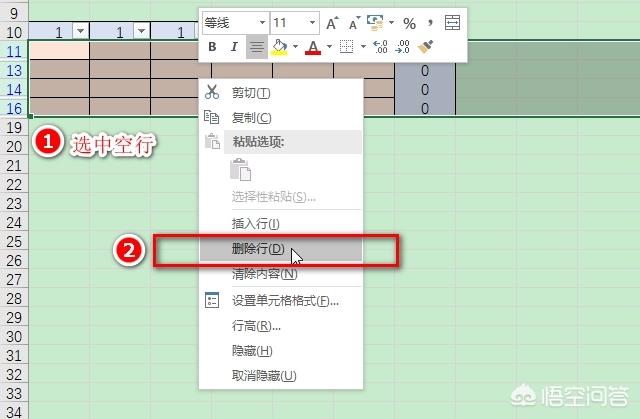Choose 剪切(T) from context menu
The image size is (640, 419).
(281, 93)
